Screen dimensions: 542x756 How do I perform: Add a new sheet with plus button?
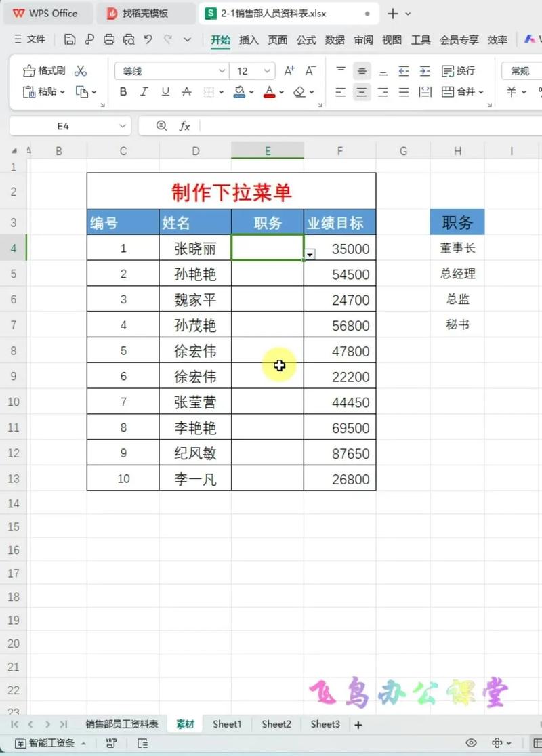tap(358, 725)
